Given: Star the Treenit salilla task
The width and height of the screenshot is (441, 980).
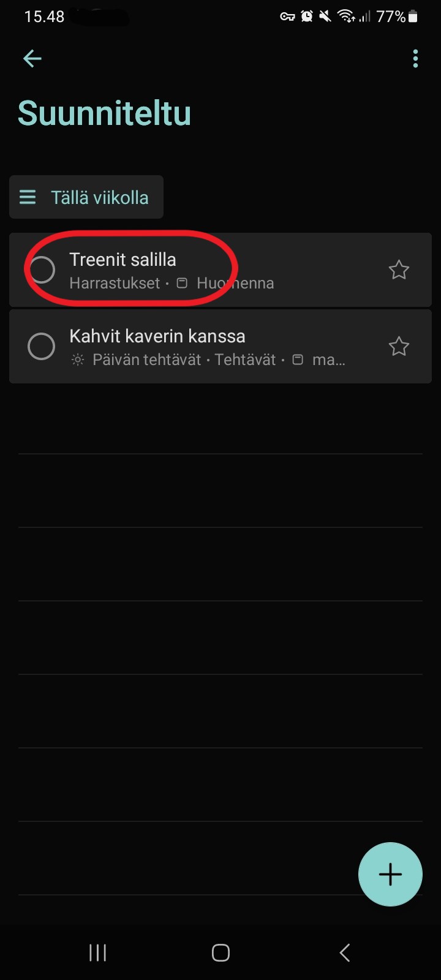Looking at the screenshot, I should [x=399, y=269].
